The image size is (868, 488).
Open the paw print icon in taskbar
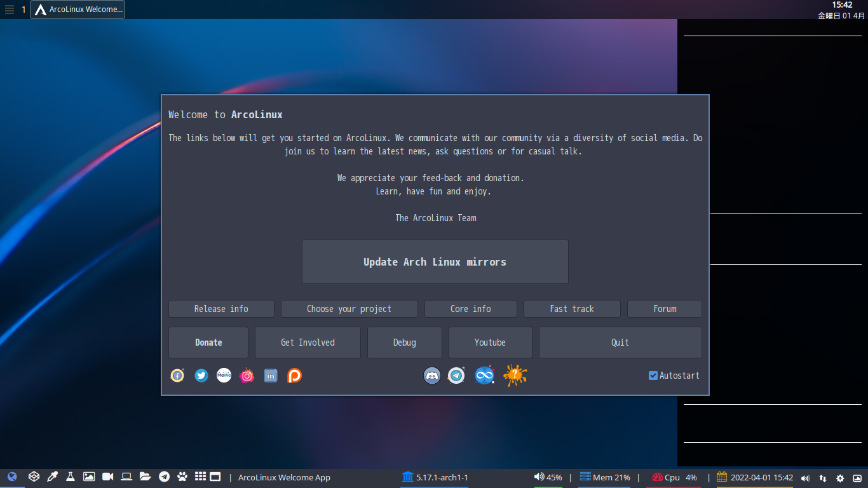pyautogui.click(x=182, y=477)
